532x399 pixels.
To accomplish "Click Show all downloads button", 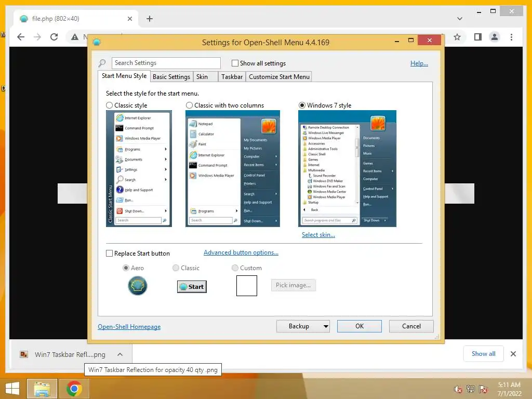I will coord(483,354).
